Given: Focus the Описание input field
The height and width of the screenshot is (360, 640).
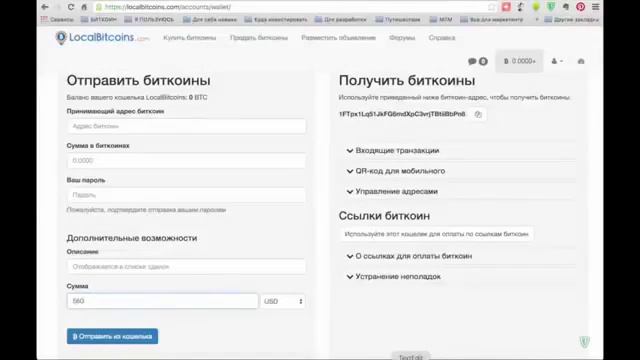Looking at the screenshot, I should coord(186,267).
